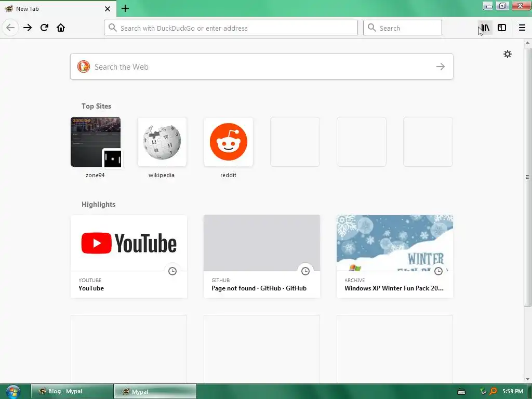
Task: Open a new tab with plus button
Action: (x=125, y=8)
